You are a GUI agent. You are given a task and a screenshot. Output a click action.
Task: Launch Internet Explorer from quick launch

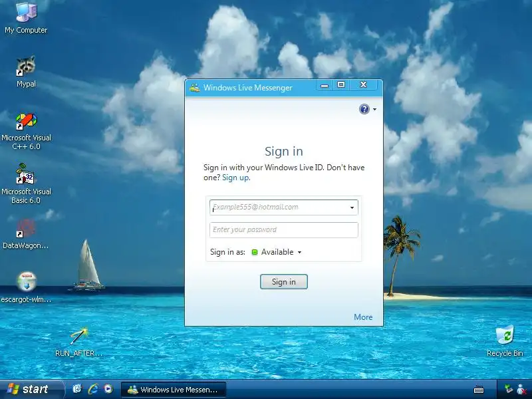click(x=93, y=388)
